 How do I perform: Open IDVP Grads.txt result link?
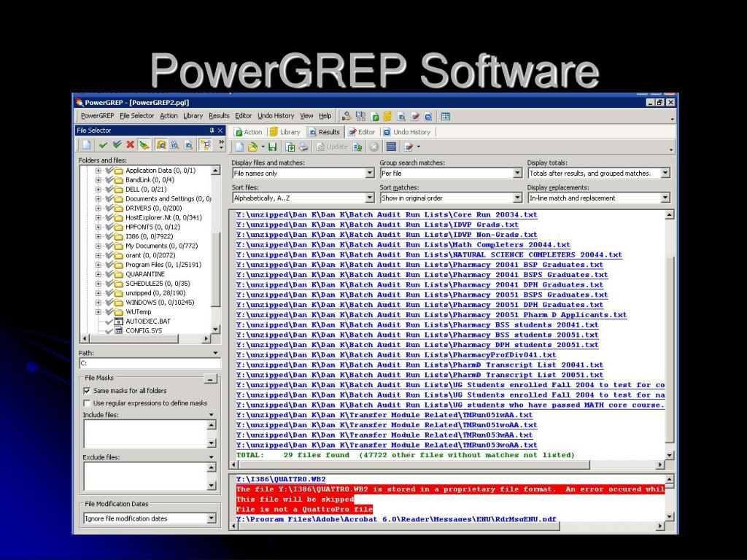(377, 225)
